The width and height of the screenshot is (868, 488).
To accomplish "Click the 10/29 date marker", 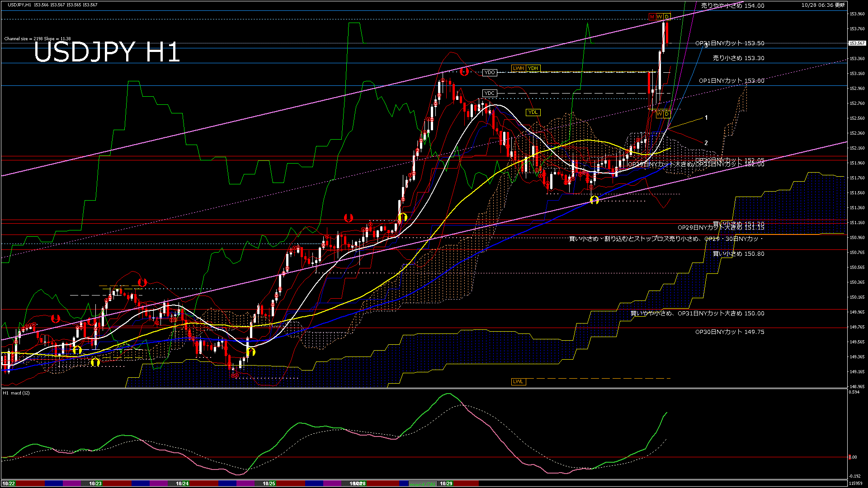I will coord(446,483).
